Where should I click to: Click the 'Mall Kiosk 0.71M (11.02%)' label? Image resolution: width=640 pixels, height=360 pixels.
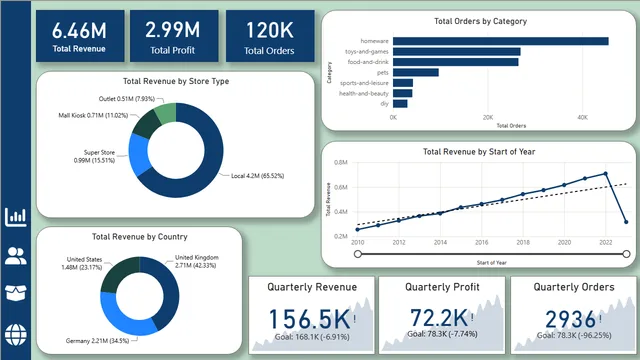[93, 116]
